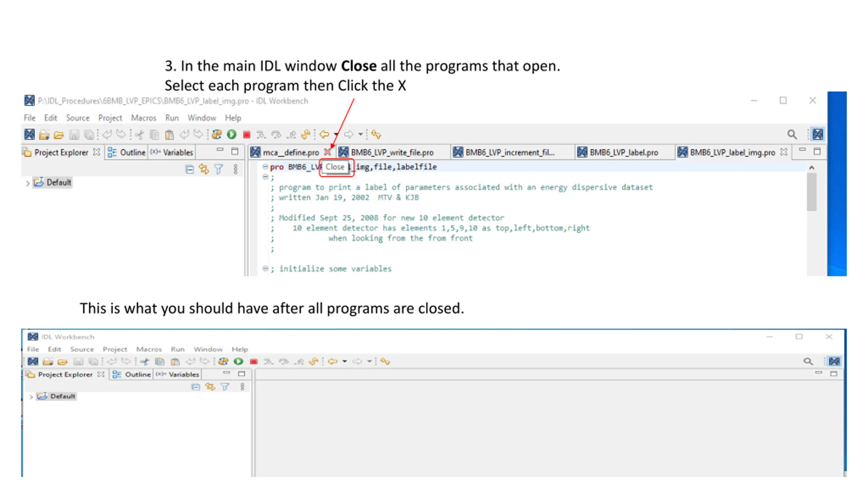Click IDL perspective icon in empty Workbench window
The image size is (868, 488).
pyautogui.click(x=834, y=361)
